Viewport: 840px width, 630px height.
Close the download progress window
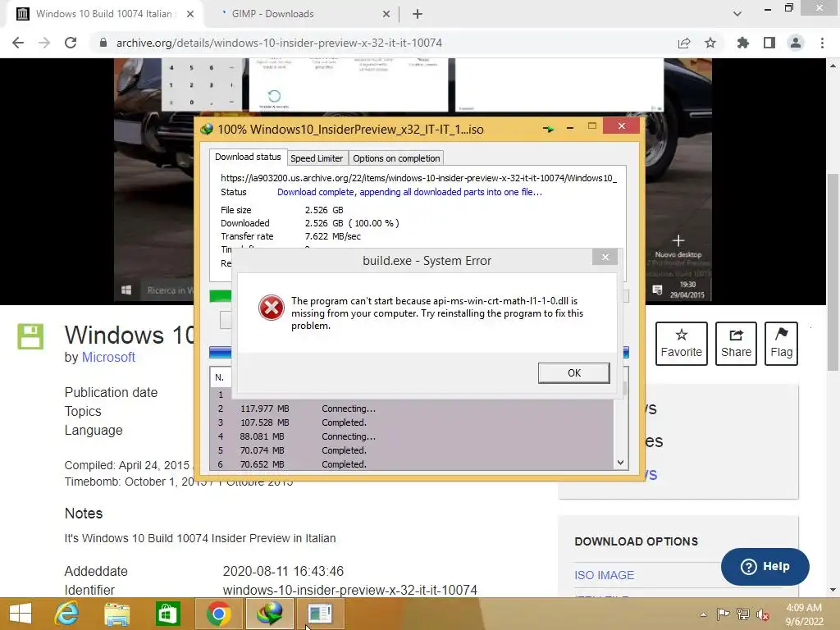pos(622,126)
